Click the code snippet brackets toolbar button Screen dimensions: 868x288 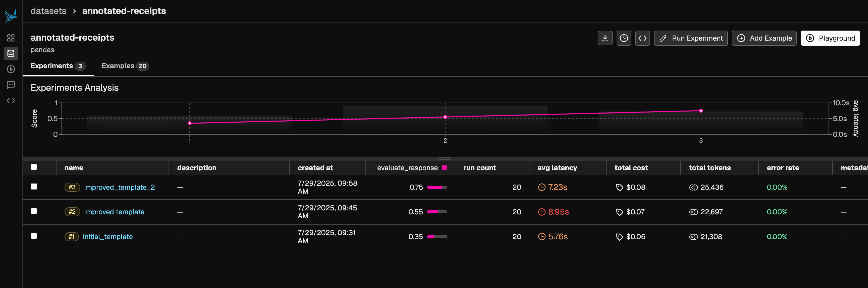click(x=642, y=38)
